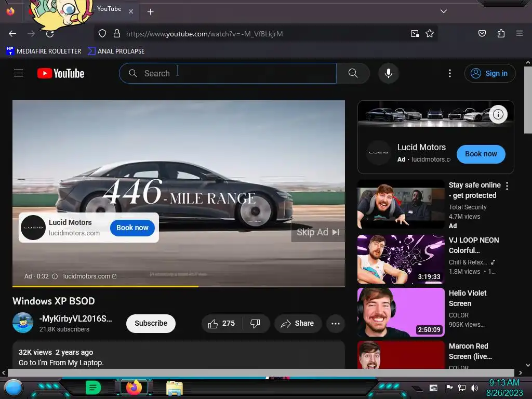Open more actions ellipsis under the video
532x399 pixels.
coord(335,324)
